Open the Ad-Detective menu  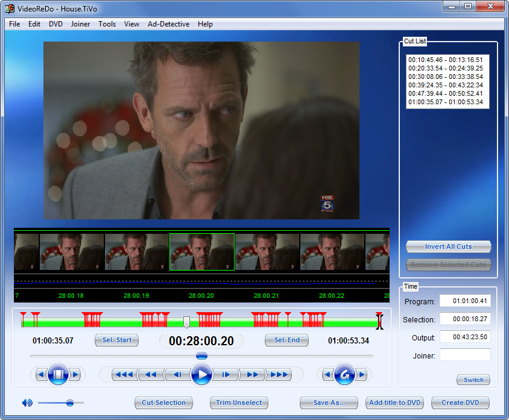(x=168, y=24)
